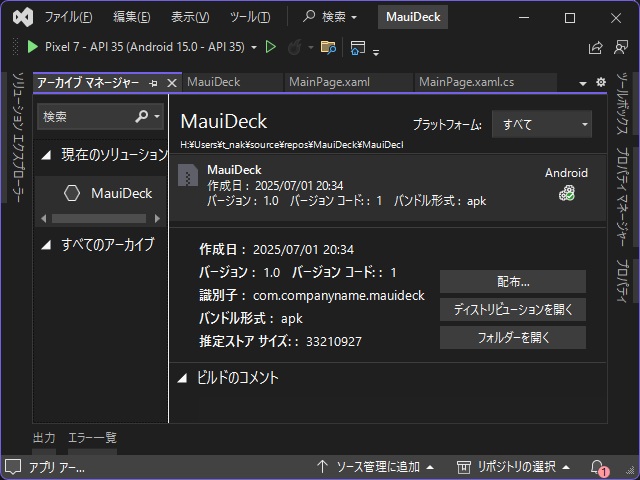Open debug target dropdown arrow
Image resolution: width=640 pixels, height=480 pixels.
point(254,48)
